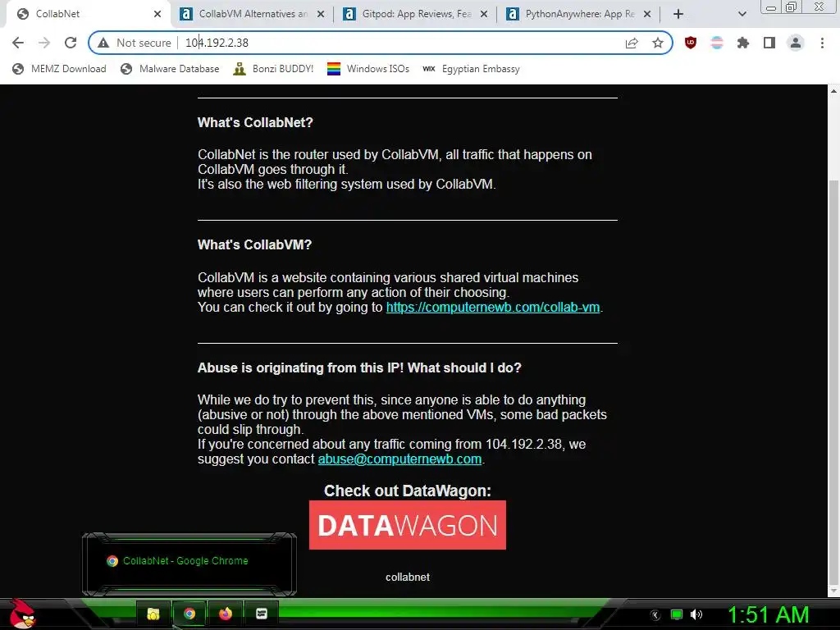Switch to the PythonAnywhere tab

click(580, 14)
